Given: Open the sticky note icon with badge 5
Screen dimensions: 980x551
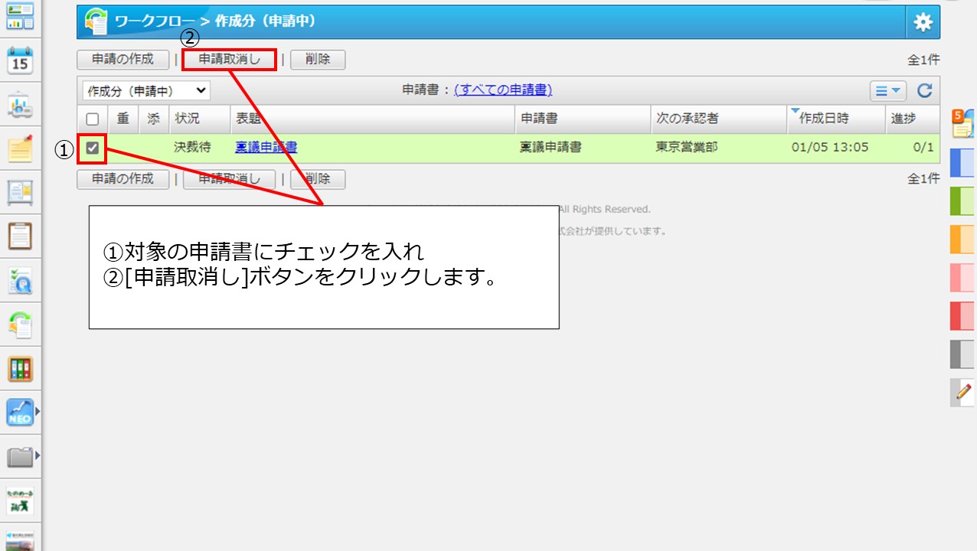Looking at the screenshot, I should click(962, 124).
